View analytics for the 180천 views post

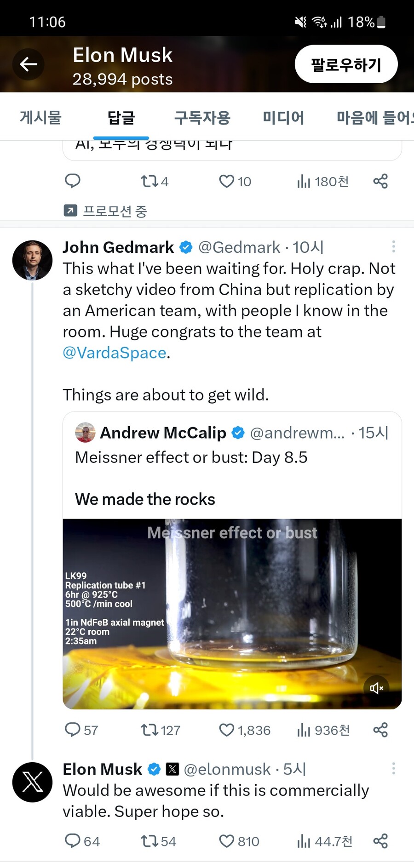322,182
